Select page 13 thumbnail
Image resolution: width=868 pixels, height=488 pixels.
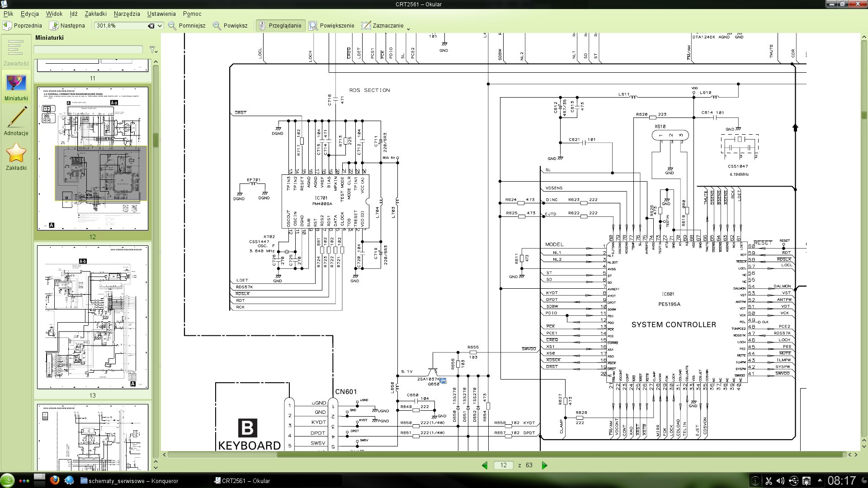click(93, 317)
